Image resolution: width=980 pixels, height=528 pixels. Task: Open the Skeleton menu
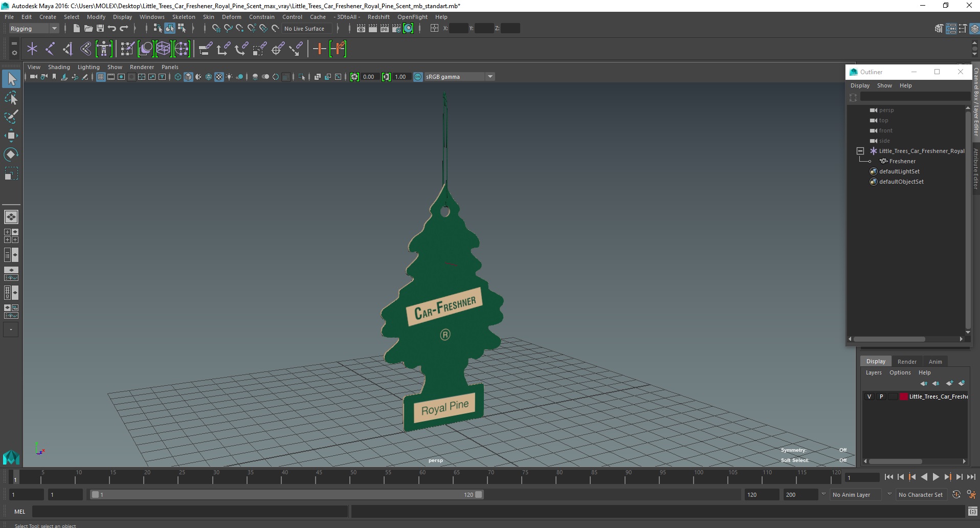coord(184,17)
